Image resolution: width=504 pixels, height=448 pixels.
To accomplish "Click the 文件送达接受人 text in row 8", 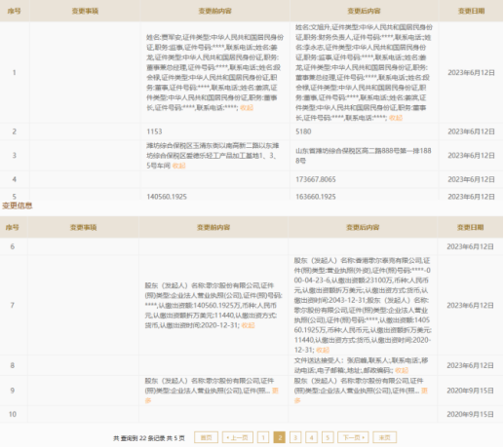I will [361, 365].
